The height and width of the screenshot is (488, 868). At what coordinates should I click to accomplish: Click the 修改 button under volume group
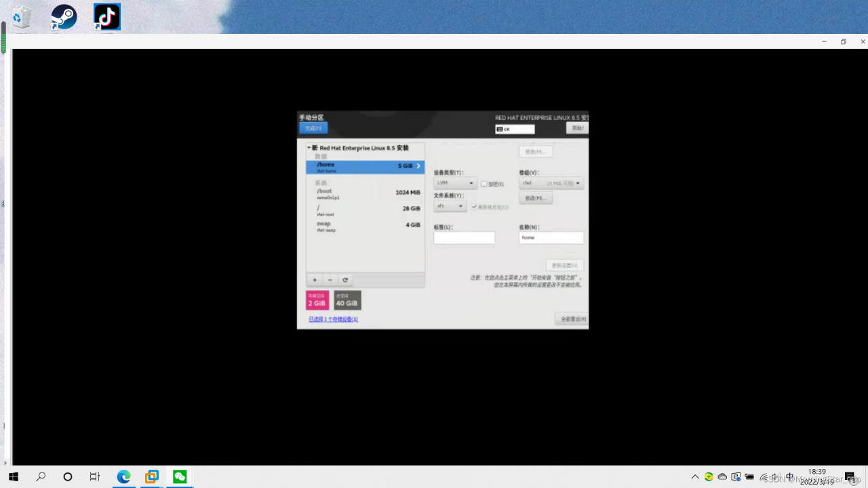click(x=536, y=198)
